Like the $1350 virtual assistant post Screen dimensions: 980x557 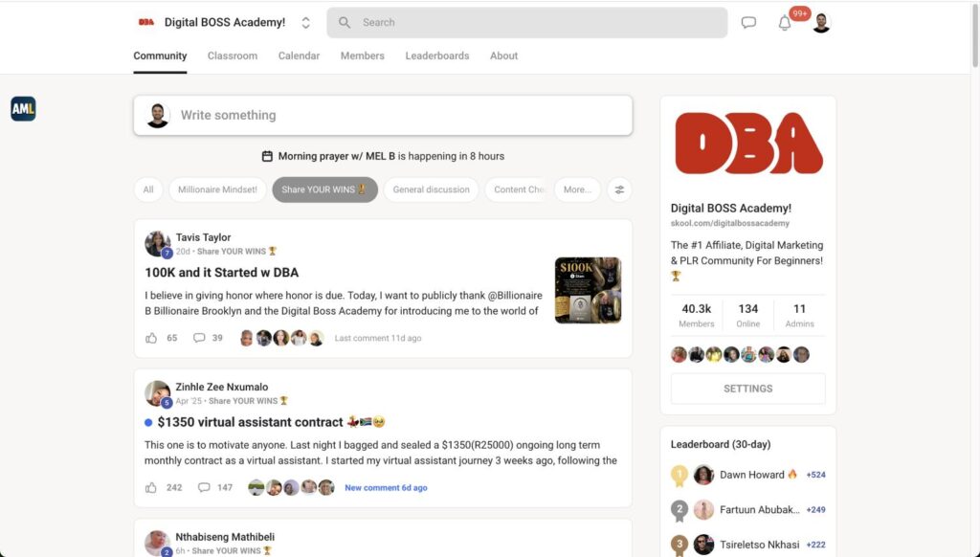click(x=151, y=487)
